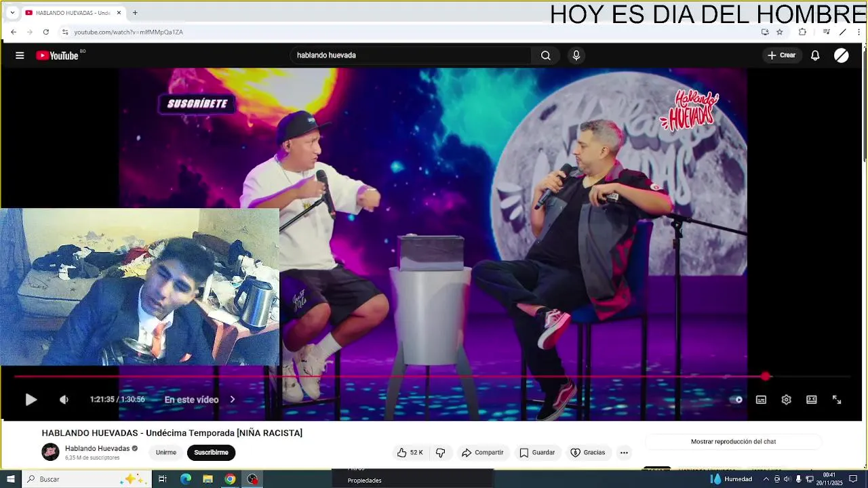Image resolution: width=868 pixels, height=488 pixels.
Task: Open File Explorer from taskbar
Action: 208,479
